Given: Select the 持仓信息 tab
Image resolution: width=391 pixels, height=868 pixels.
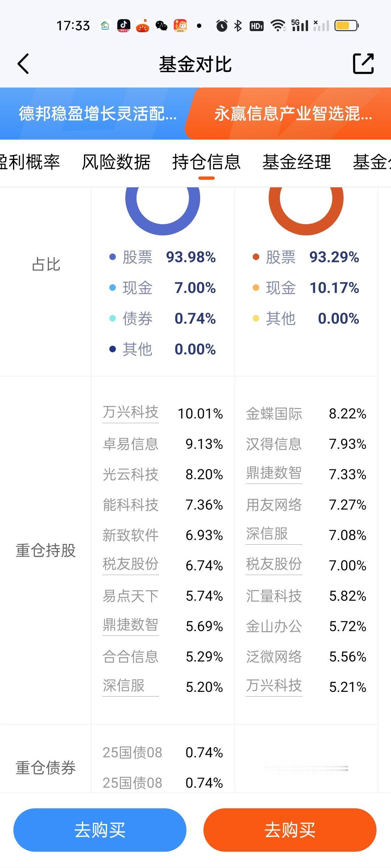Looking at the screenshot, I should pos(206,162).
